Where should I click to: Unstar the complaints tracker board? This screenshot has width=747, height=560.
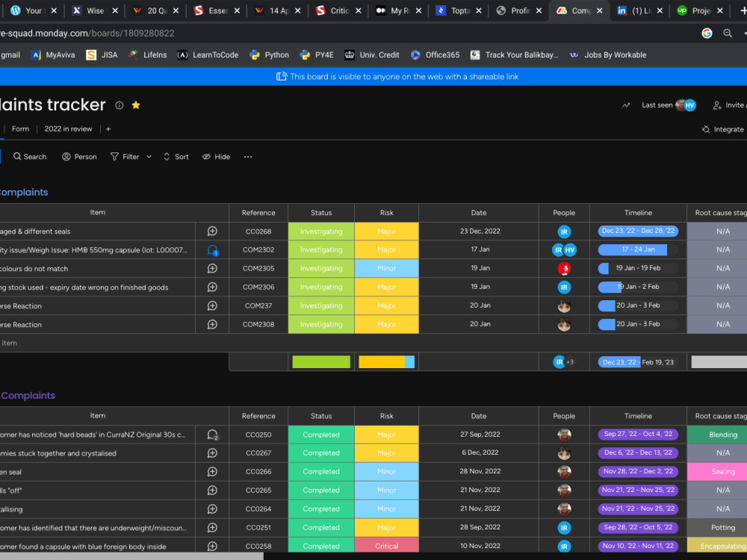(136, 105)
